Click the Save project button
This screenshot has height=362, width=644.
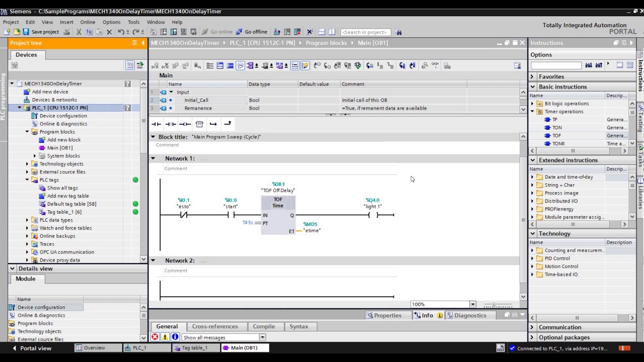[40, 32]
